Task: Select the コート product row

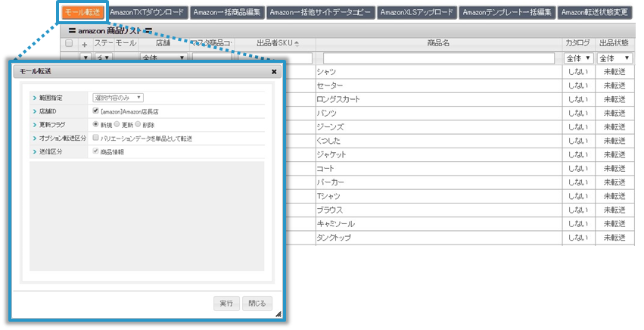Action: point(439,169)
